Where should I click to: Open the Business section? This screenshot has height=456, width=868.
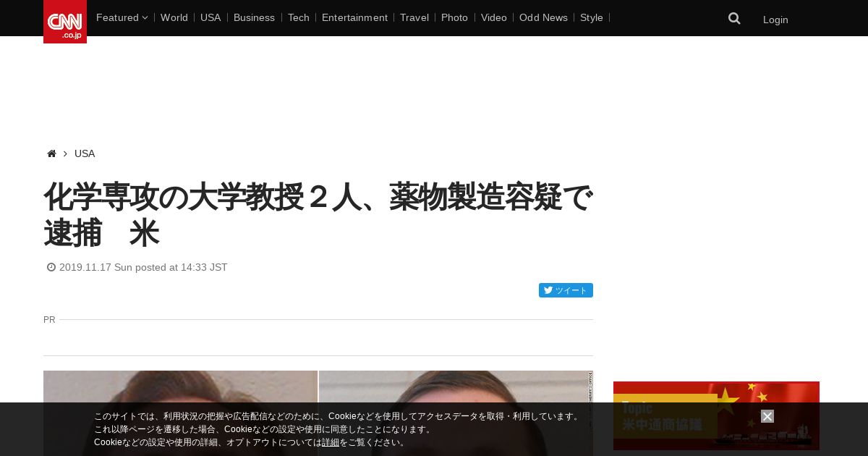[254, 17]
